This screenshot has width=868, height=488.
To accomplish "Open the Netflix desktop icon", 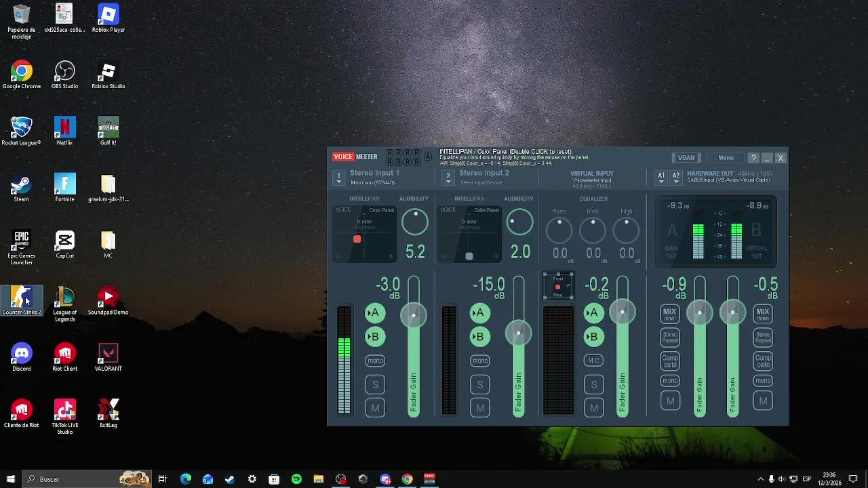I will click(x=65, y=131).
